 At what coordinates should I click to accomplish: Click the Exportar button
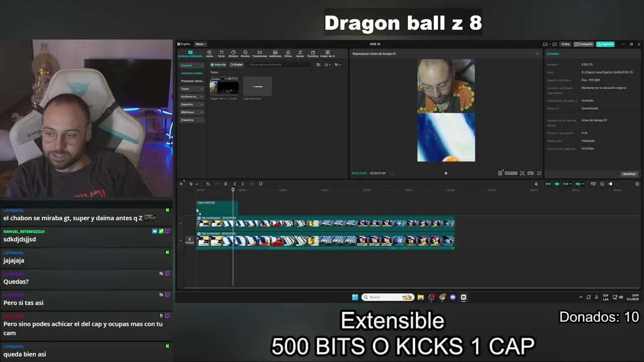pyautogui.click(x=605, y=44)
